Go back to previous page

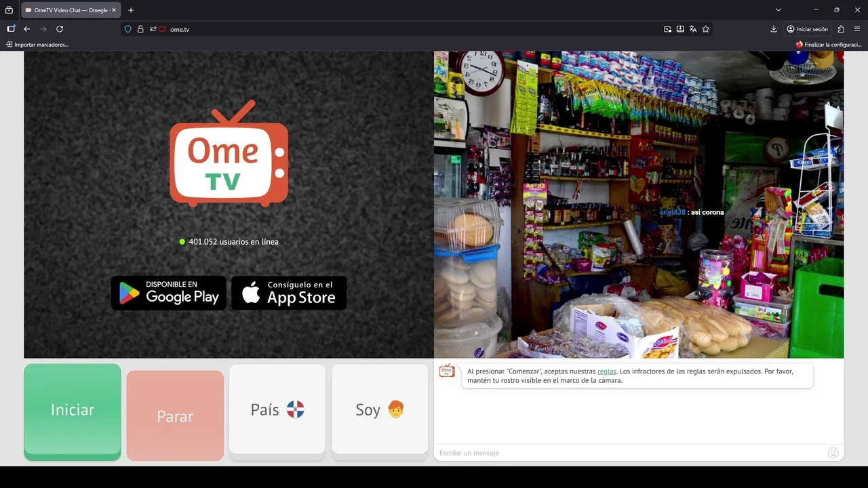click(27, 29)
